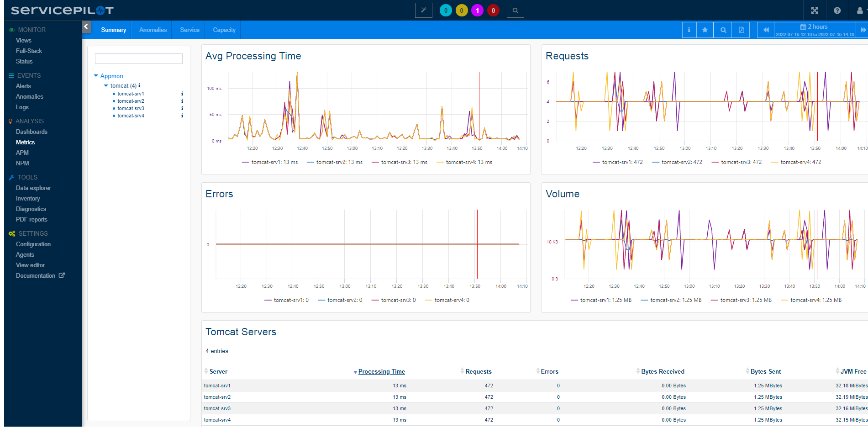The height and width of the screenshot is (428, 868).
Task: Open the help question mark icon
Action: (837, 11)
